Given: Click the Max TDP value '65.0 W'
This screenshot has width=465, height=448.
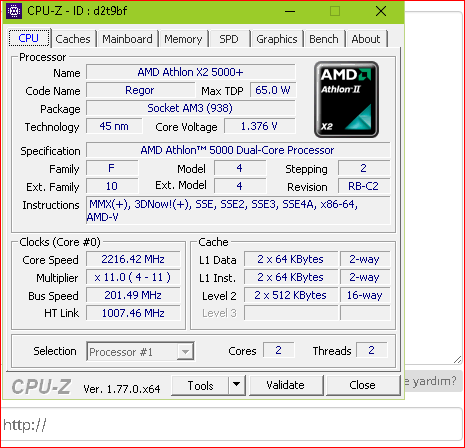Looking at the screenshot, I should tap(273, 90).
